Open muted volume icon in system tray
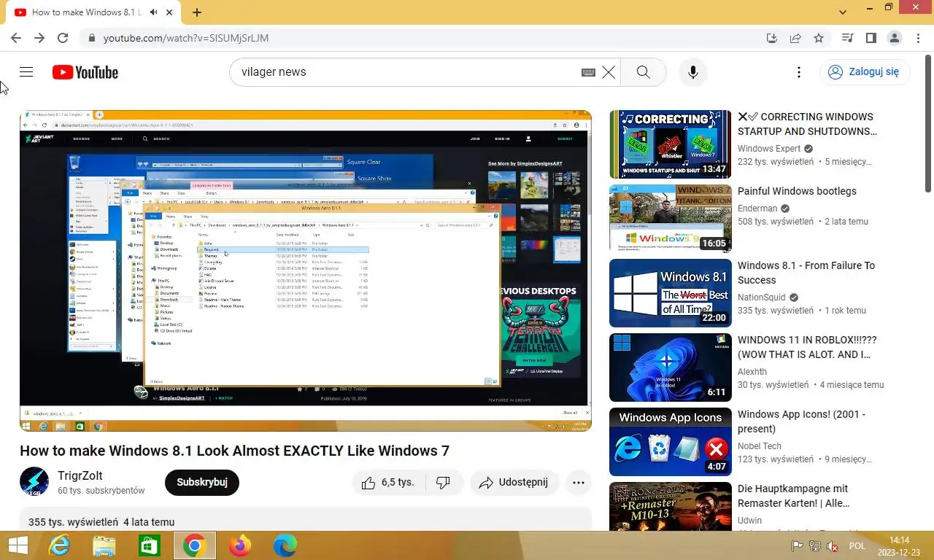This screenshot has height=560, width=934. (833, 546)
